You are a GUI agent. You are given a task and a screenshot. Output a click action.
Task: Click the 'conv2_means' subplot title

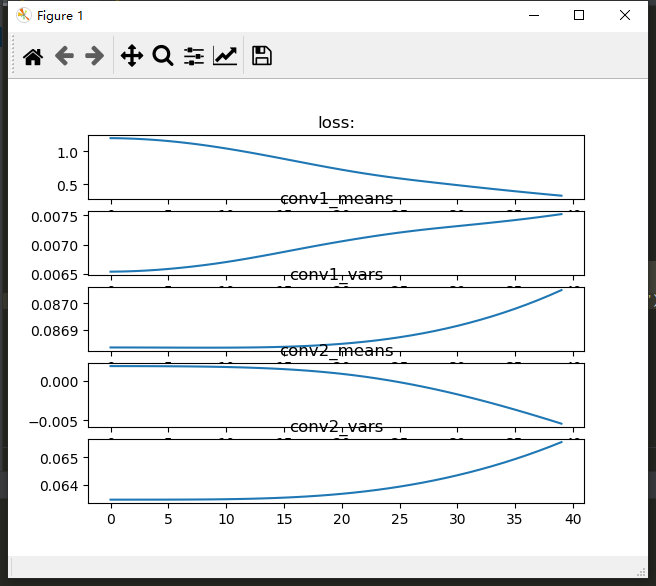coord(336,351)
